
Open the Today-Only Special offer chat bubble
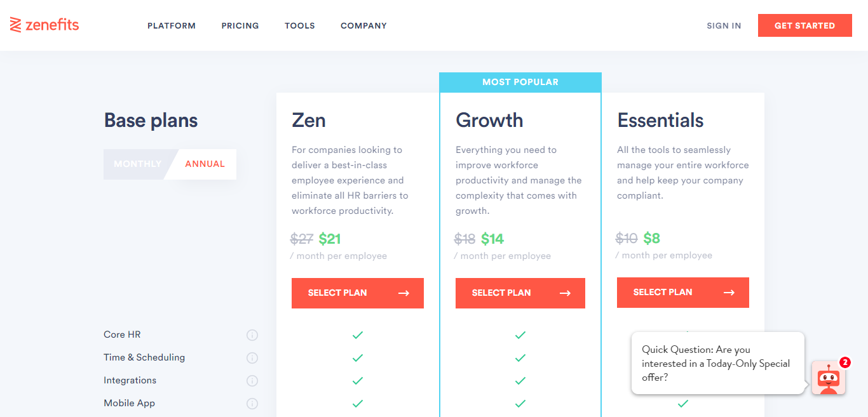point(718,364)
